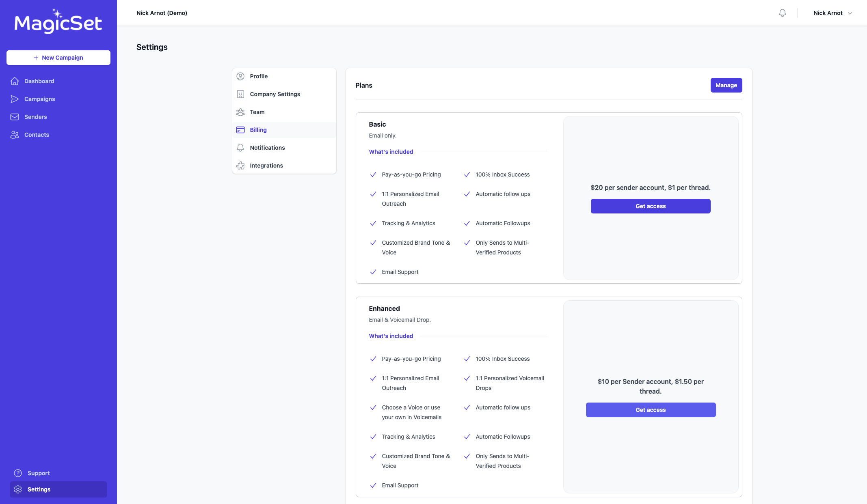Click the Team group icon

coord(240,112)
